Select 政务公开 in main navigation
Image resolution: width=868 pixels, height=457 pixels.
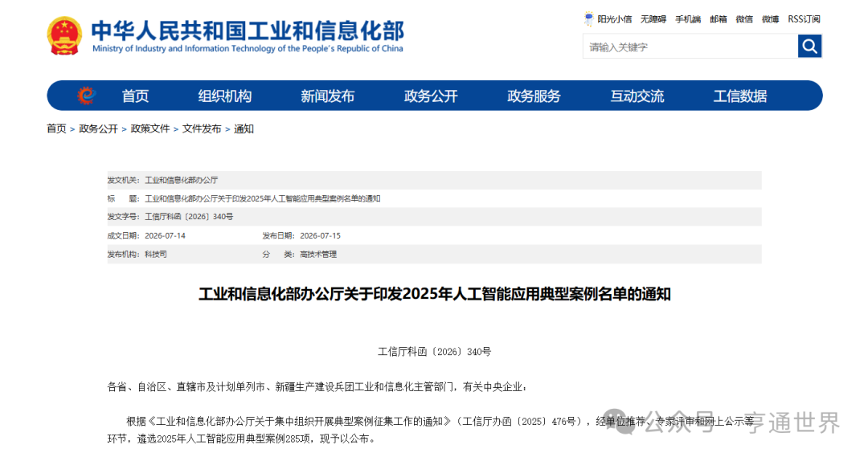431,96
